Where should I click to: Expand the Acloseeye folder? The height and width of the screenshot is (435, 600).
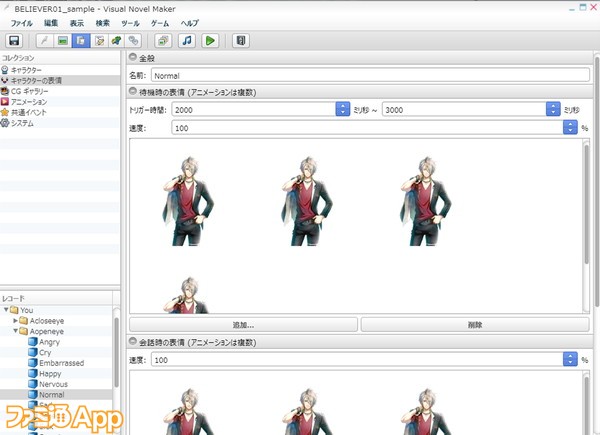tap(15, 321)
